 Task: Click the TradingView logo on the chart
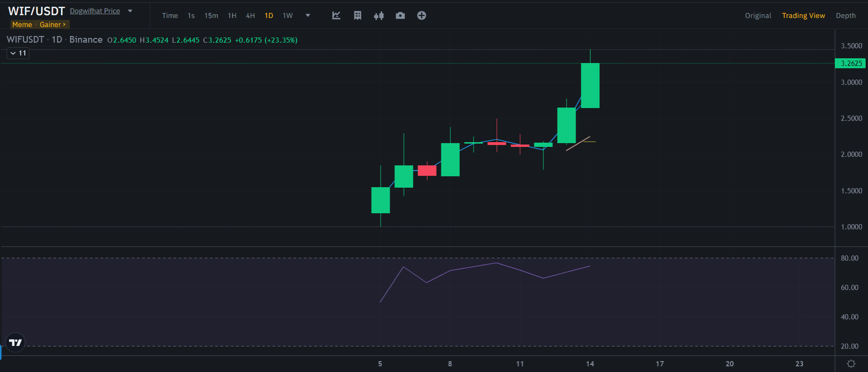coord(15,342)
